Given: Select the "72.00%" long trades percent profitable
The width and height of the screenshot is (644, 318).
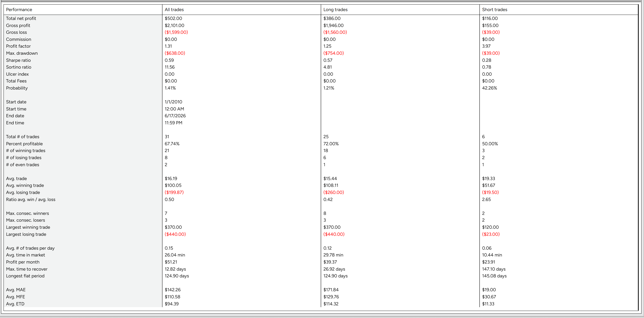Looking at the screenshot, I should (x=331, y=144).
